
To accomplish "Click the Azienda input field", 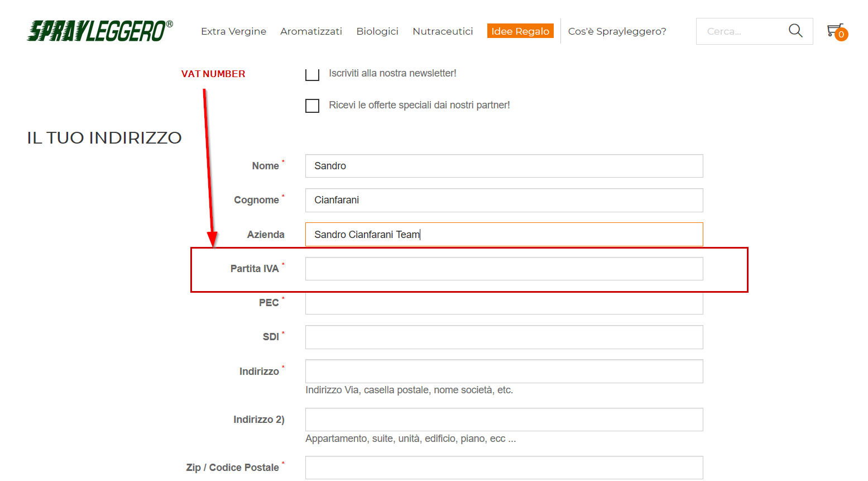I will [x=504, y=235].
